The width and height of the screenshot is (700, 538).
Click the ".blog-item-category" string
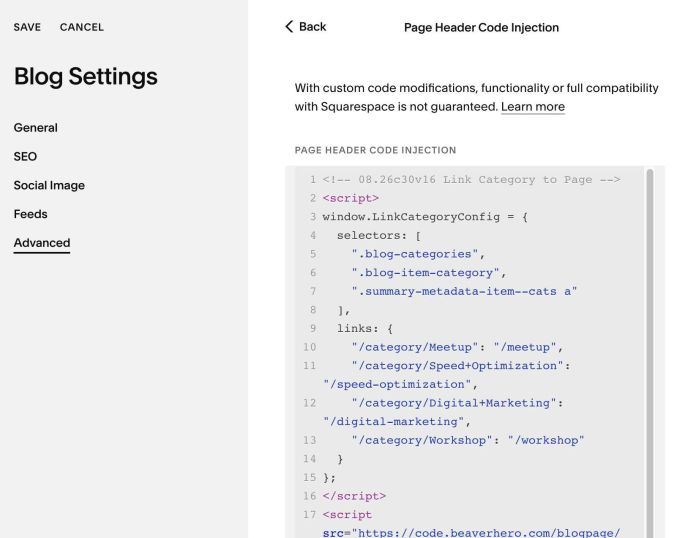[425, 273]
